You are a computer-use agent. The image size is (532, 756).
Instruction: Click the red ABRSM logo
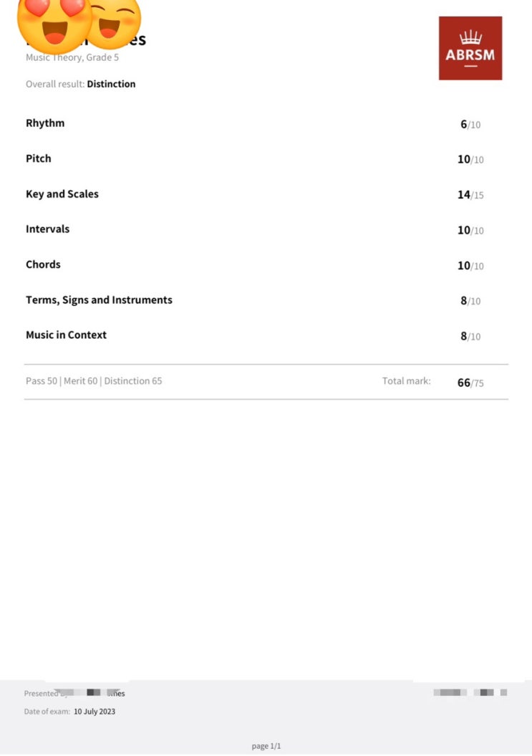point(470,48)
